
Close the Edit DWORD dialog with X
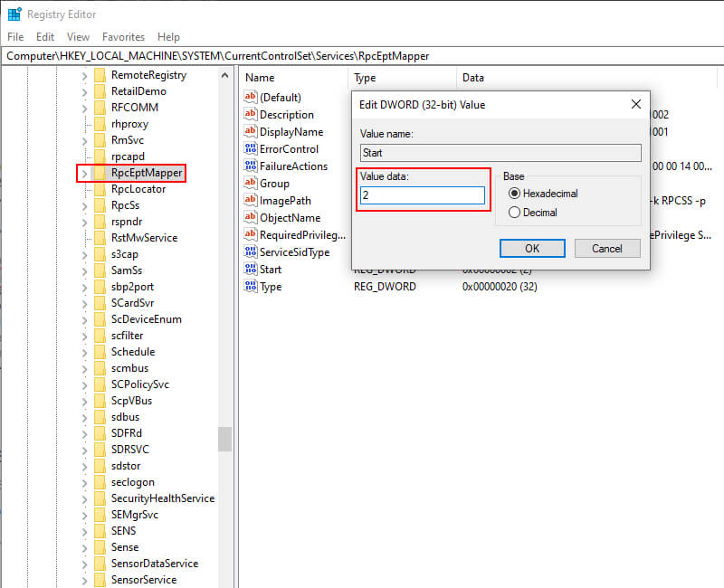[636, 104]
